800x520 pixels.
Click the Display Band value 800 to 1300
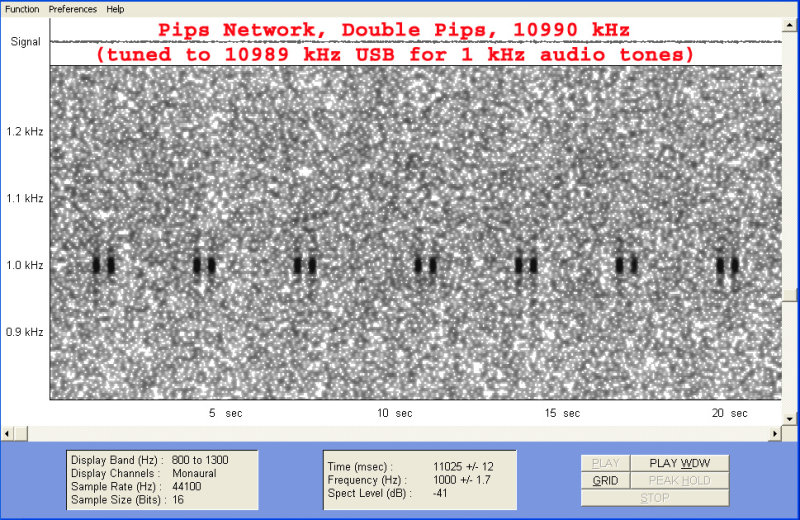(x=200, y=460)
